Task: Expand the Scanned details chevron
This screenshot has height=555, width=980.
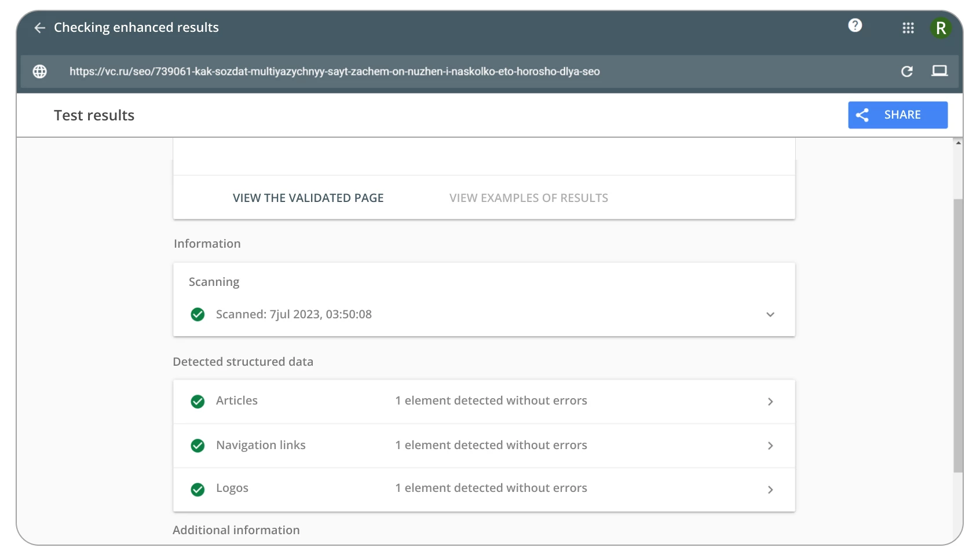Action: tap(770, 314)
